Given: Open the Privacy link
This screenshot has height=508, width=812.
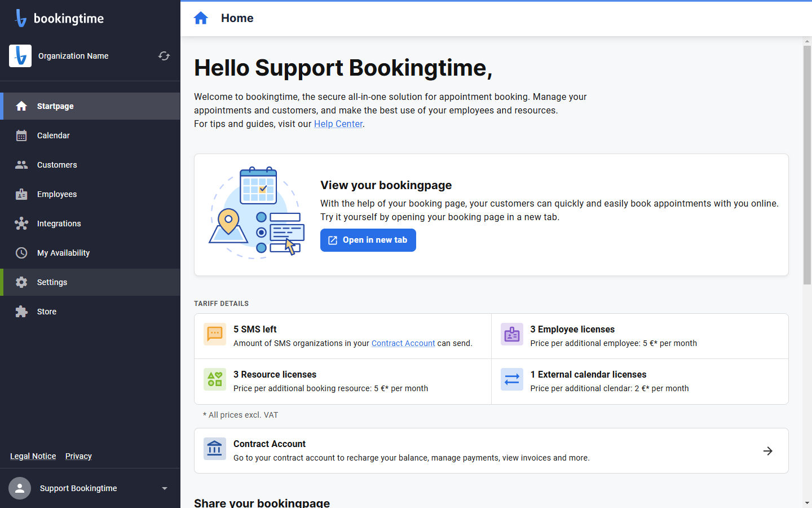Looking at the screenshot, I should (x=78, y=456).
